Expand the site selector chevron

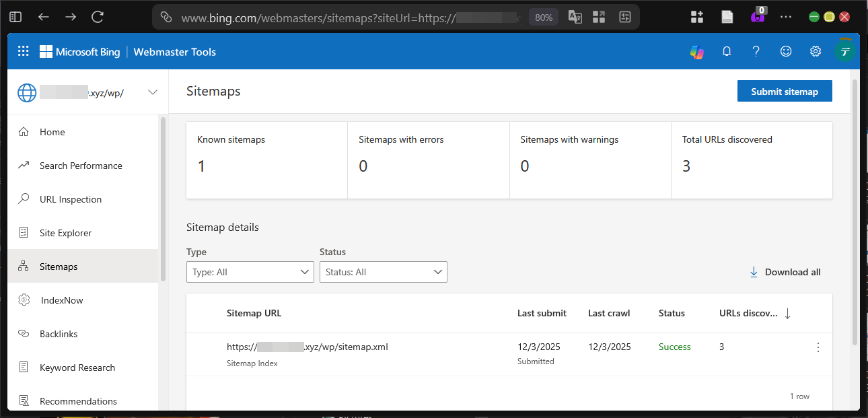point(153,92)
